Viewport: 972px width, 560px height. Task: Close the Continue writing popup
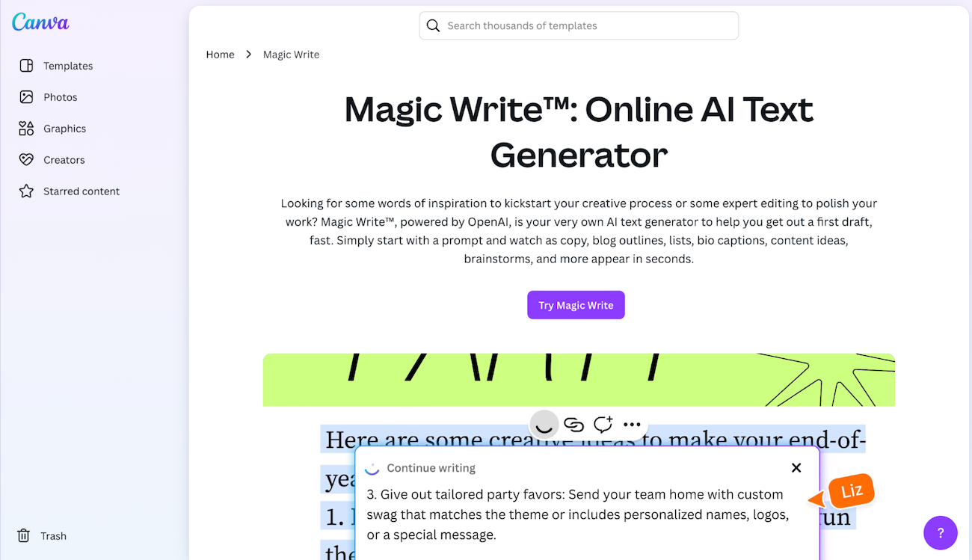click(x=796, y=467)
